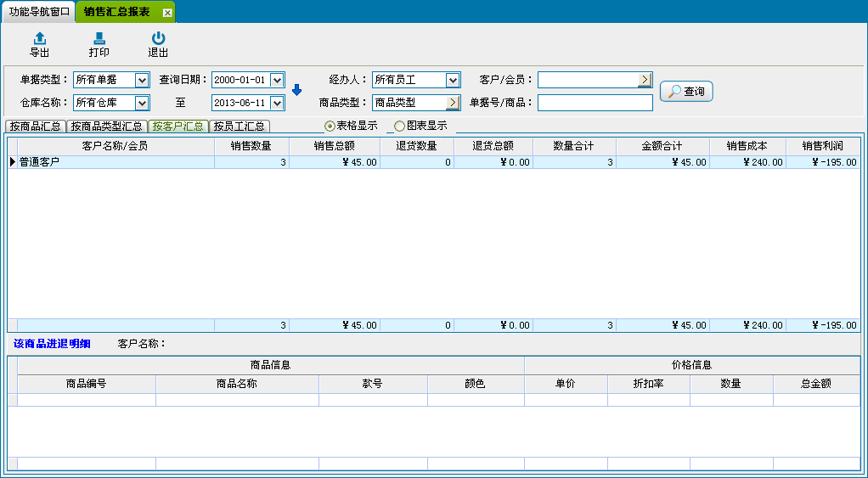Switch to 按员工汇总 tab

[240, 127]
